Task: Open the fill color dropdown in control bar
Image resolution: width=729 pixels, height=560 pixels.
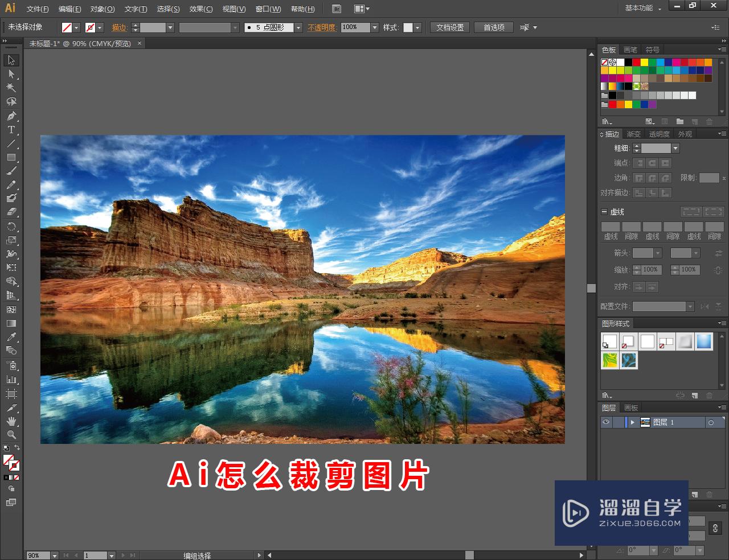Action: (x=76, y=27)
